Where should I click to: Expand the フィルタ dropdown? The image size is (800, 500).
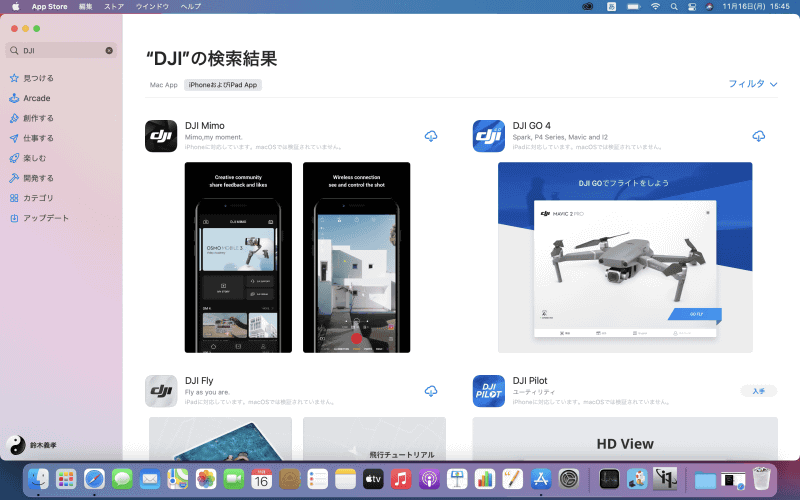pos(753,84)
